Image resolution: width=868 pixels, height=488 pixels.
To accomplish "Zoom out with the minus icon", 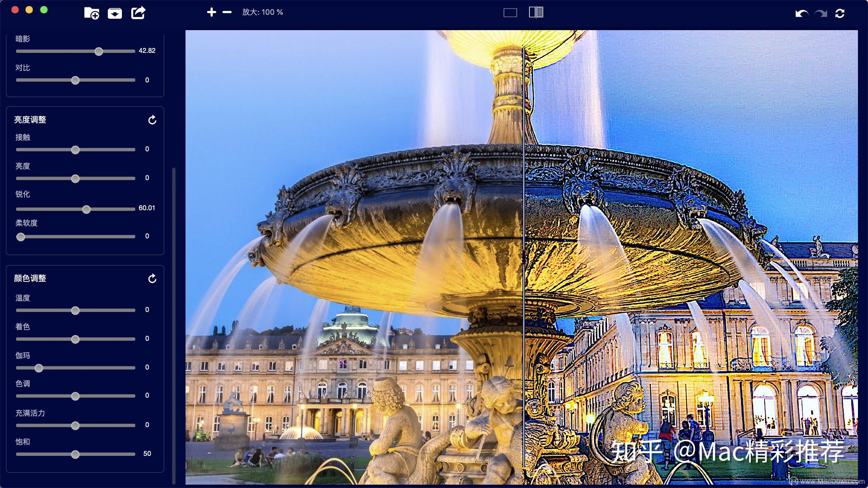I will coord(226,12).
